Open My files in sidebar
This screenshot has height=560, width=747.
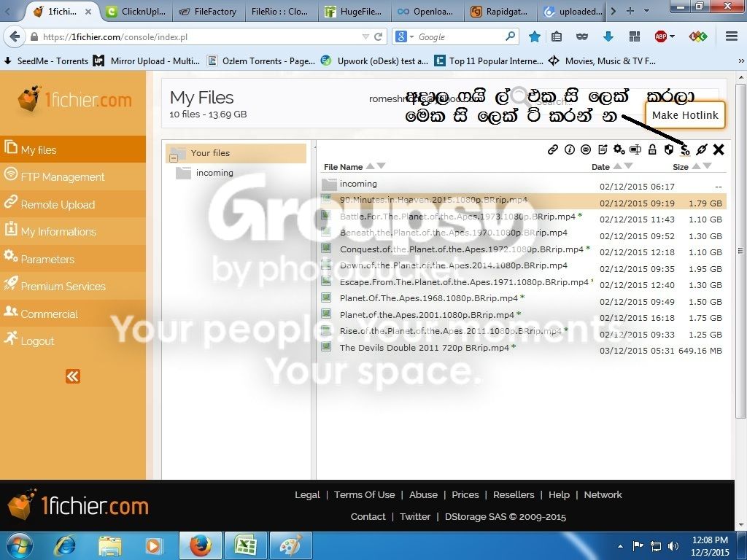[73, 149]
